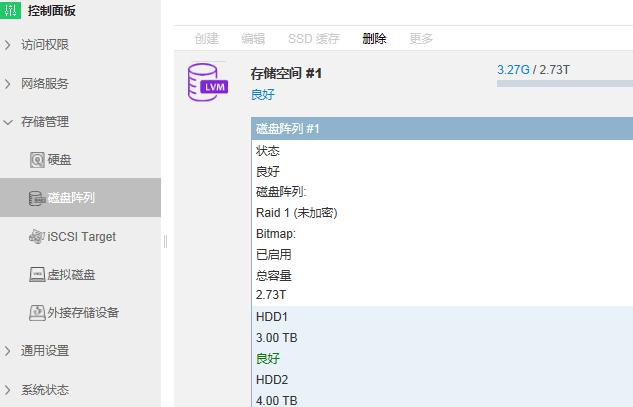Click the SSD 缓存 toolbar button
The width and height of the screenshot is (633, 407).
coord(314,39)
